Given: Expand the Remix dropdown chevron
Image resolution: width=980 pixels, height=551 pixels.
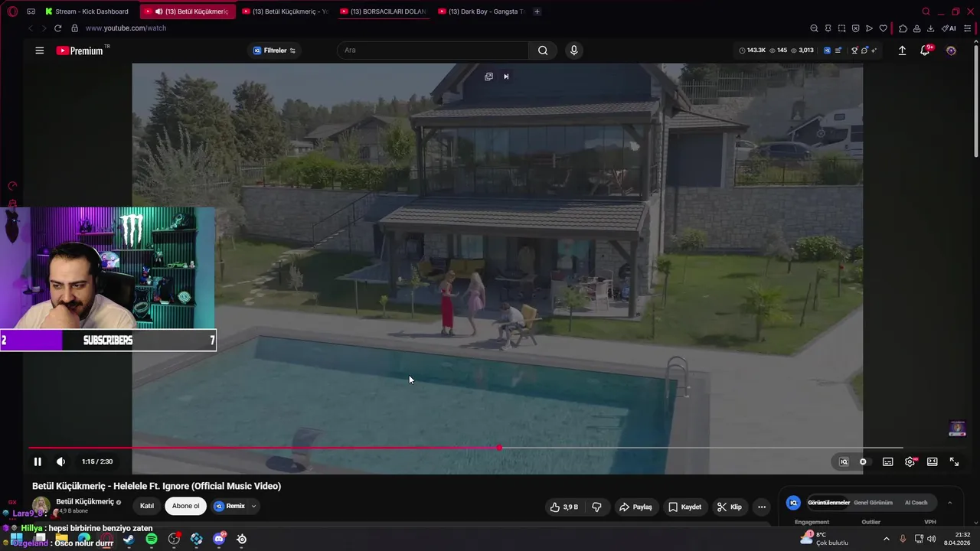Looking at the screenshot, I should tap(253, 506).
